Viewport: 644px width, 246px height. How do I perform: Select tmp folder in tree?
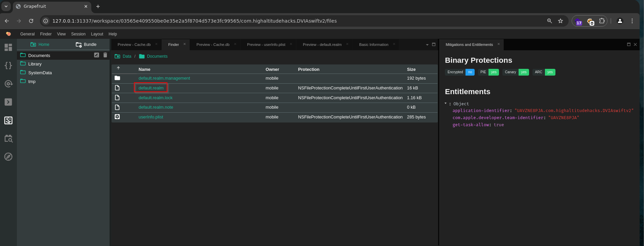32,82
